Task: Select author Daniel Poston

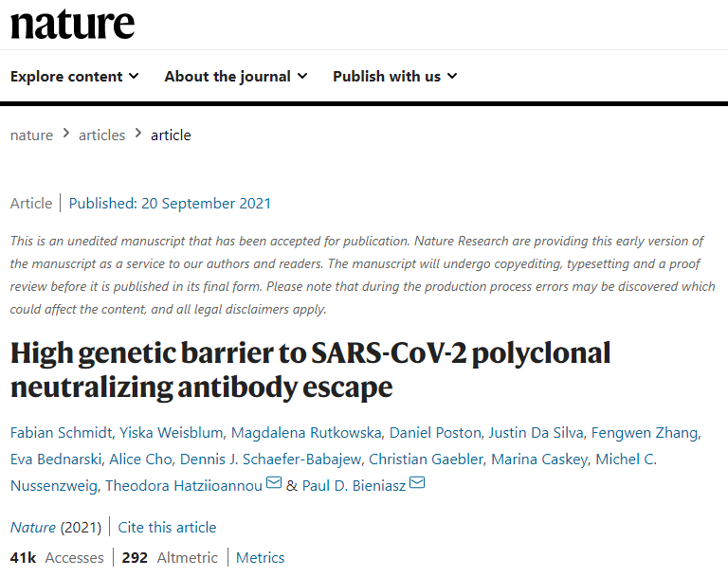Action: [435, 433]
